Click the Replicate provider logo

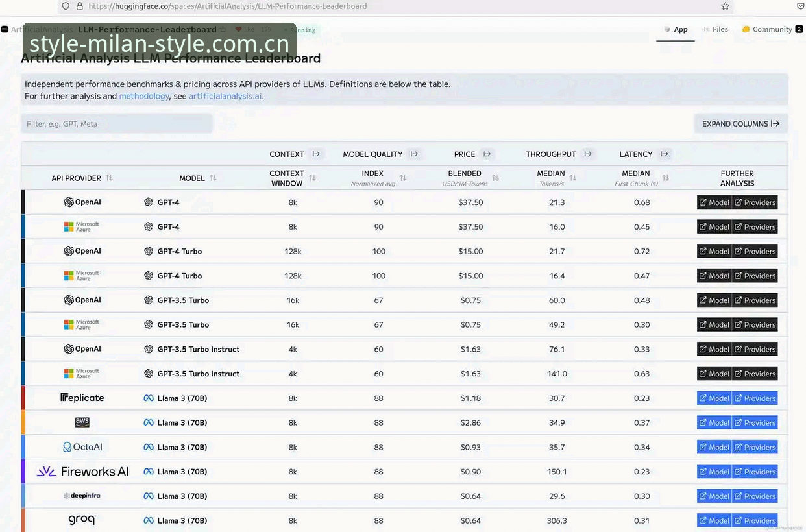coord(82,398)
